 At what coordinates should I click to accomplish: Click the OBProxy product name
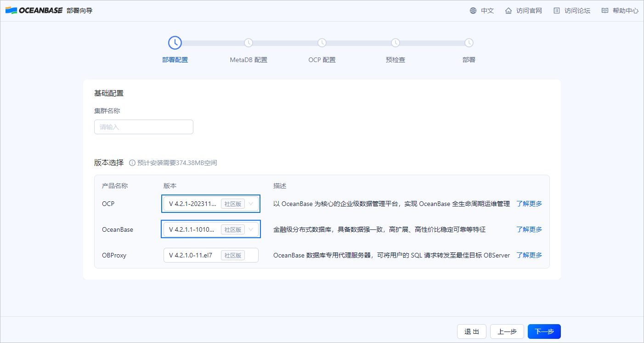[x=114, y=255]
